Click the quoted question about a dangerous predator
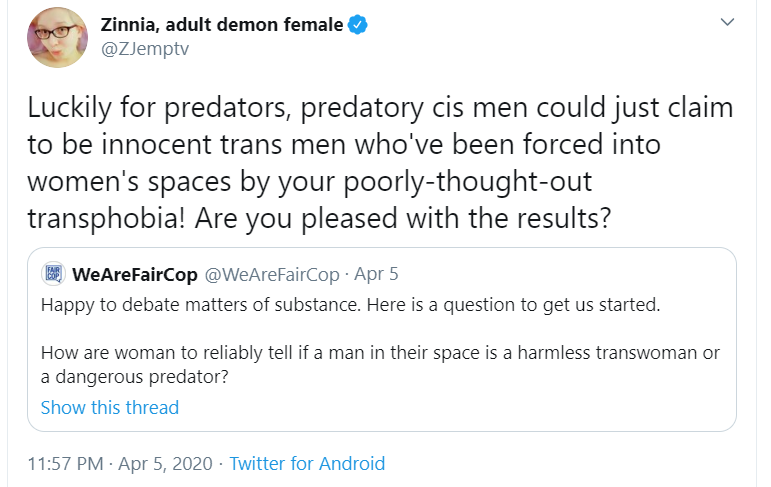 pyautogui.click(x=380, y=365)
